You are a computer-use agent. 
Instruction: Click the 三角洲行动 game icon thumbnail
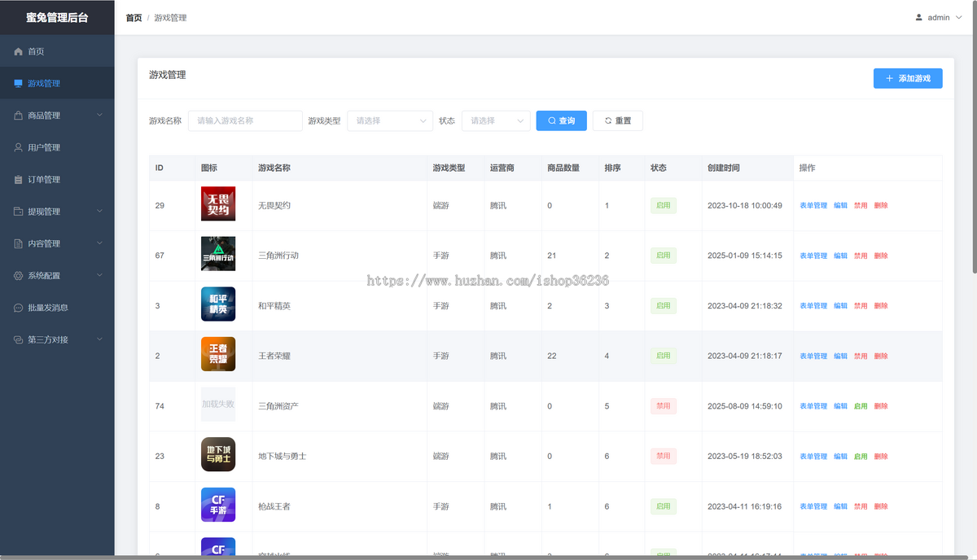218,254
